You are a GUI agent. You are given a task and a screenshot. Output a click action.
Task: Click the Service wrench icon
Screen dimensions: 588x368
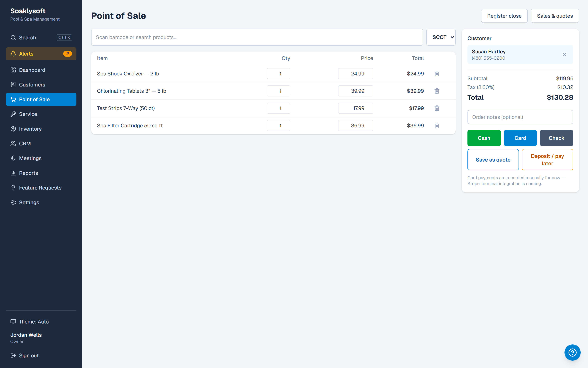13,114
